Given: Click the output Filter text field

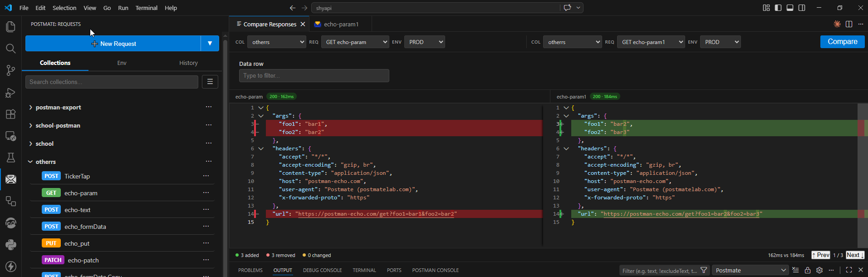Looking at the screenshot, I should coord(660,271).
